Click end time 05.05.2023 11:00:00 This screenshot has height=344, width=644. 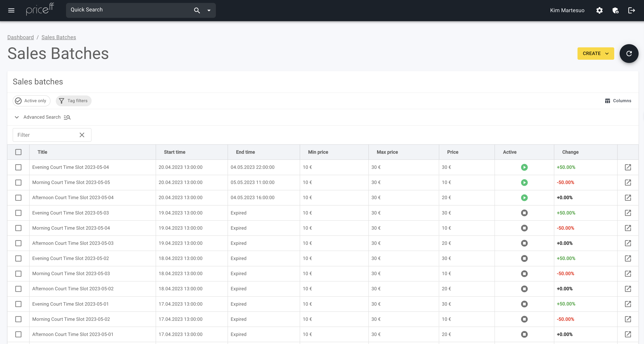253,182
